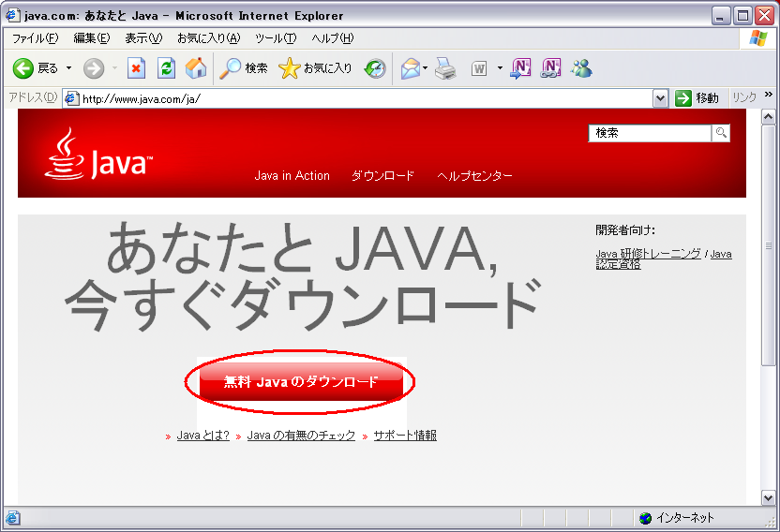780x532 pixels.
Task: Open the Java in Action nav link
Action: (292, 175)
